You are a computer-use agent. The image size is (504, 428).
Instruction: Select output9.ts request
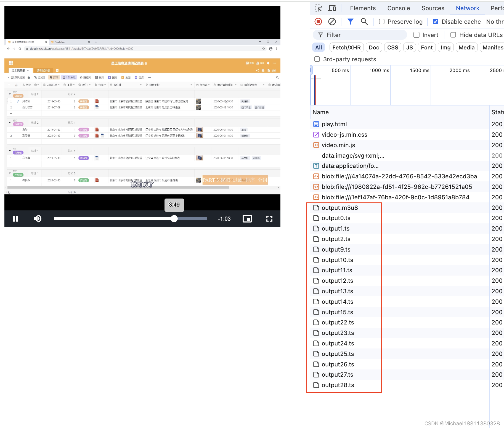[400, 249]
